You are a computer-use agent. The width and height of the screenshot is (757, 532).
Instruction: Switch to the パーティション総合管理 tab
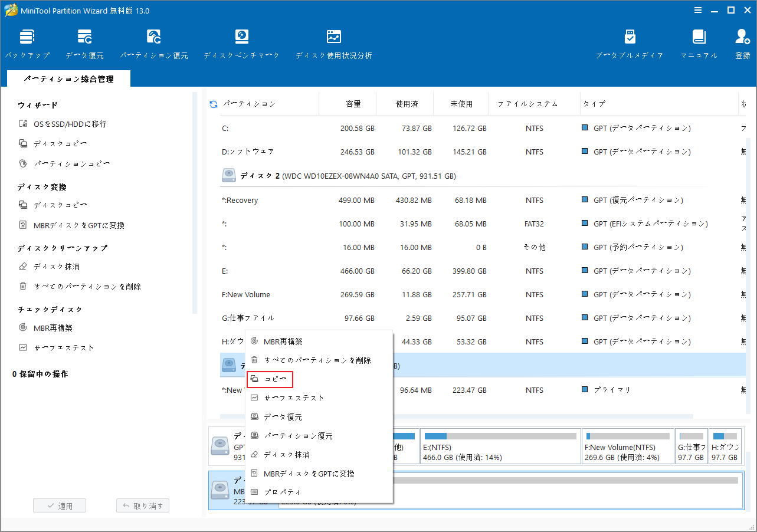[x=68, y=78]
